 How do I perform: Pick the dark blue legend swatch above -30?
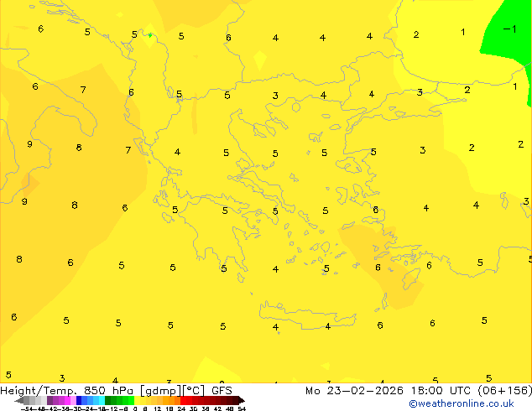click(79, 400)
